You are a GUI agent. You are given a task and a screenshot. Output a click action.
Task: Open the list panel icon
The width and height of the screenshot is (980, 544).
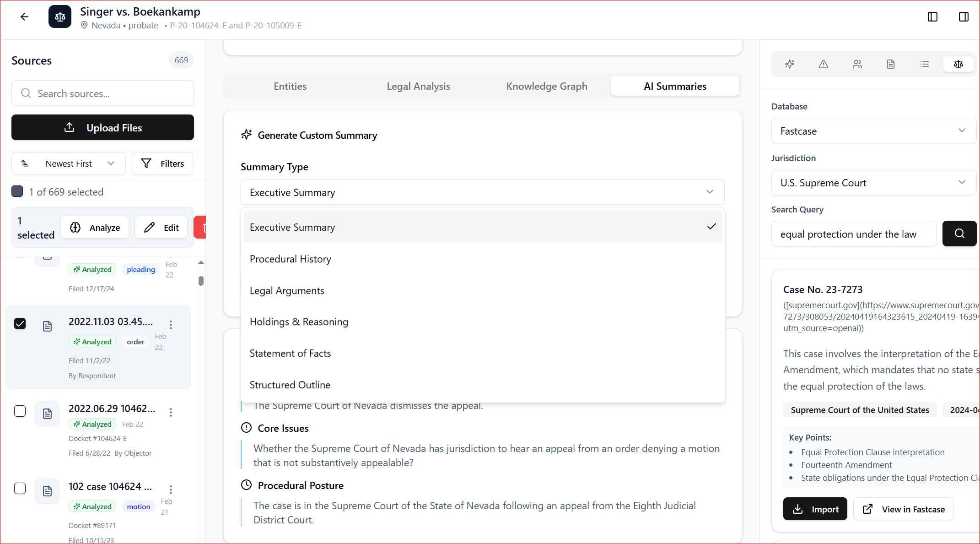[925, 64]
